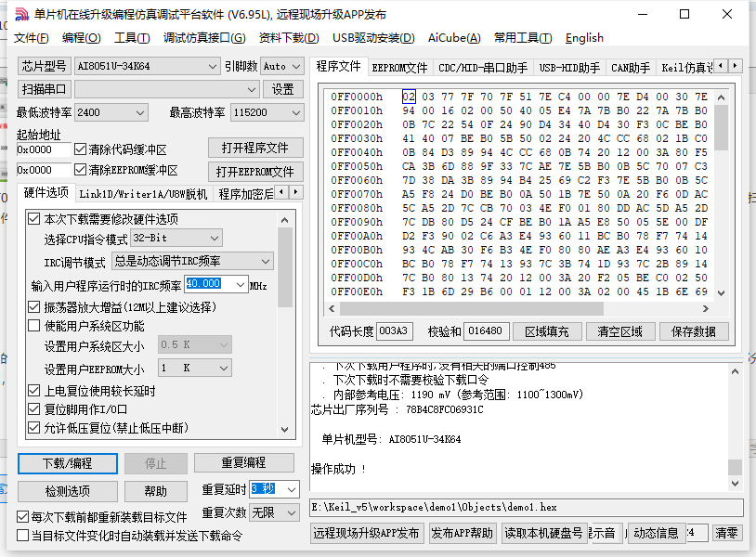The width and height of the screenshot is (756, 557).
Task: Toggle 本次下载需要修改硬件选项 checkbox
Action: click(x=33, y=219)
